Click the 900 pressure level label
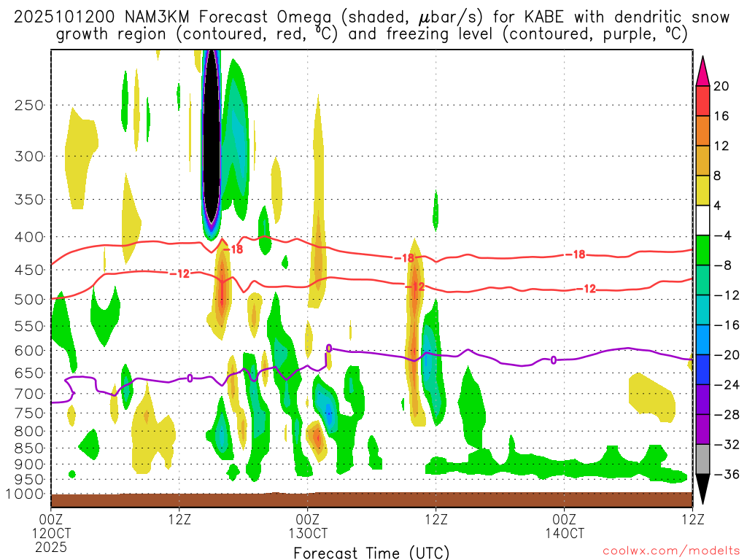 29,464
